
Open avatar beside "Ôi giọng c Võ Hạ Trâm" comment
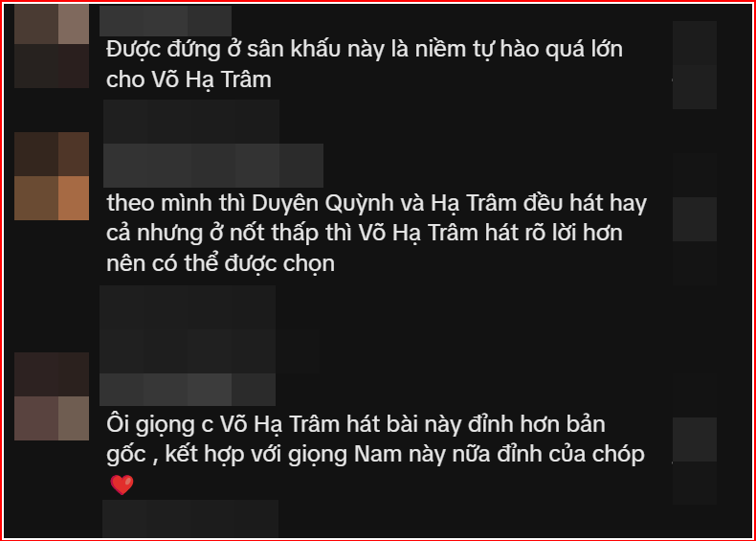tap(52, 396)
